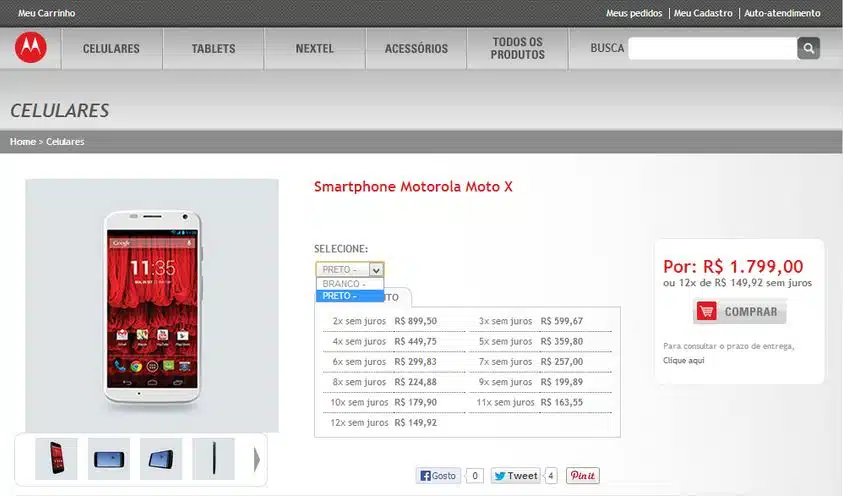Screen dimensions: 843x496
Task: Open Meus pedidos link
Action: [634, 13]
